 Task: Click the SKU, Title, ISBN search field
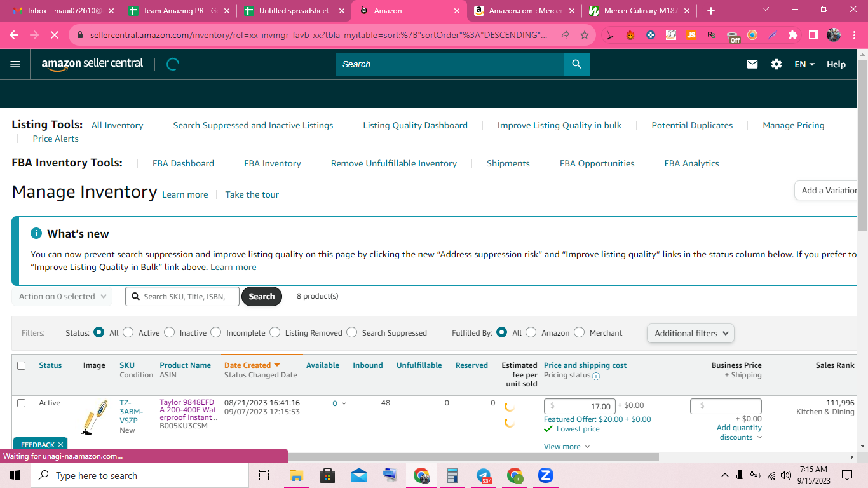(182, 297)
